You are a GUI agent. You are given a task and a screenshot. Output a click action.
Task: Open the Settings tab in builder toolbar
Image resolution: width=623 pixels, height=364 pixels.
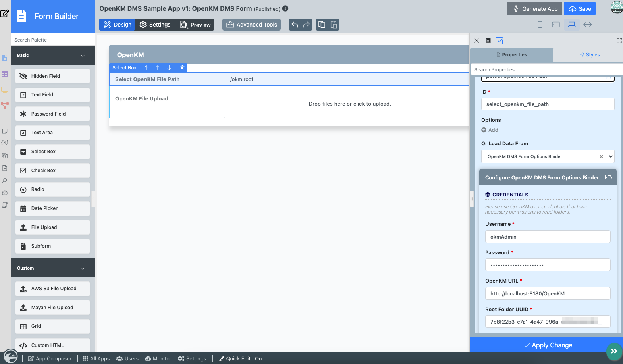(x=155, y=25)
